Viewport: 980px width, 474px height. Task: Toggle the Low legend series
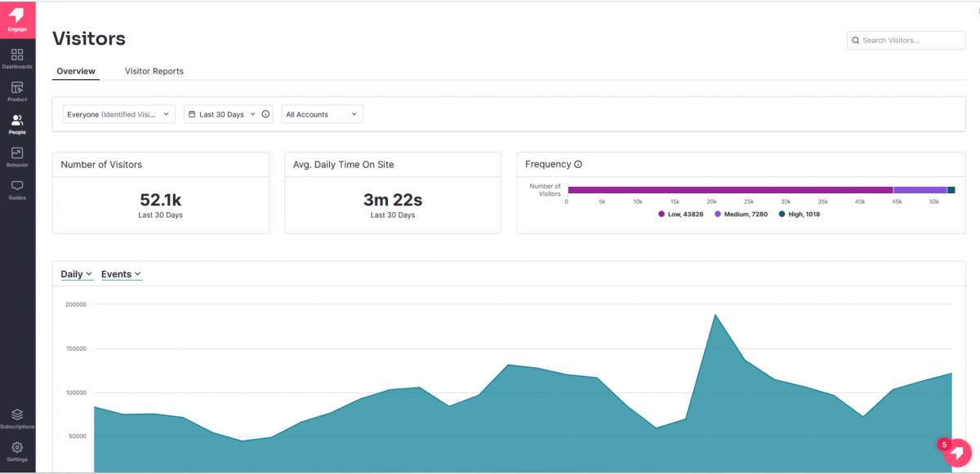(x=681, y=214)
